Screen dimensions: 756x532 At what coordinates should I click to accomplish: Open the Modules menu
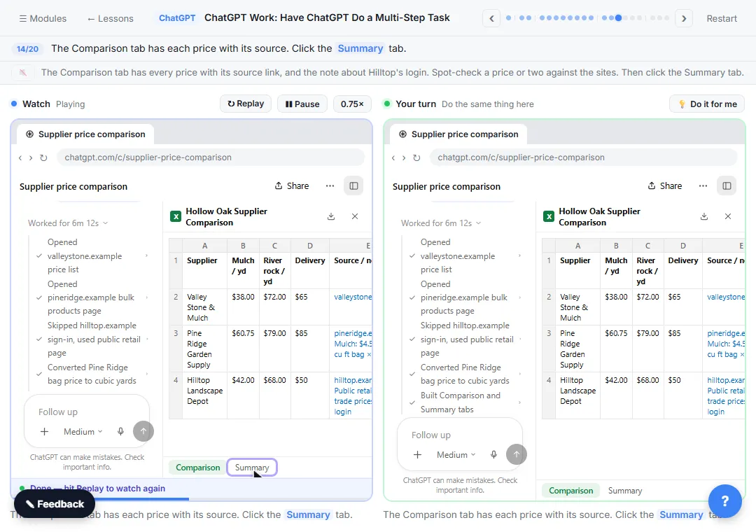point(43,18)
